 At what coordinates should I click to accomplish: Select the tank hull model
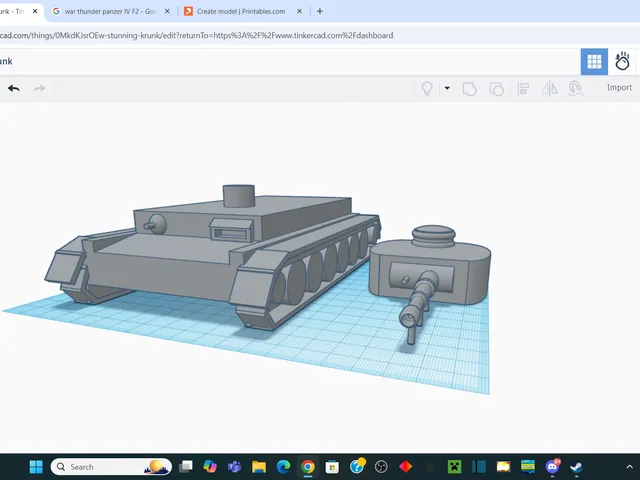212,255
